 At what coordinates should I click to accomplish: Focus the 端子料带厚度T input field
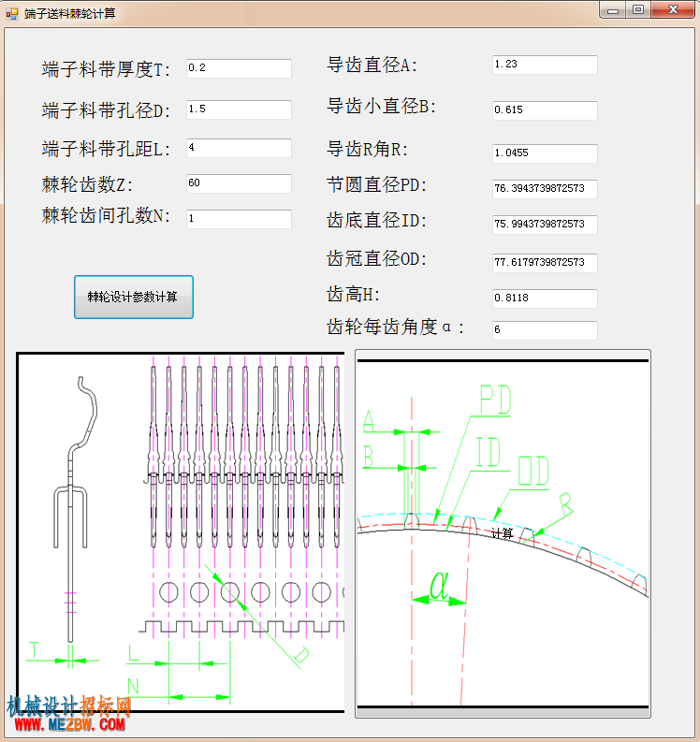click(239, 68)
